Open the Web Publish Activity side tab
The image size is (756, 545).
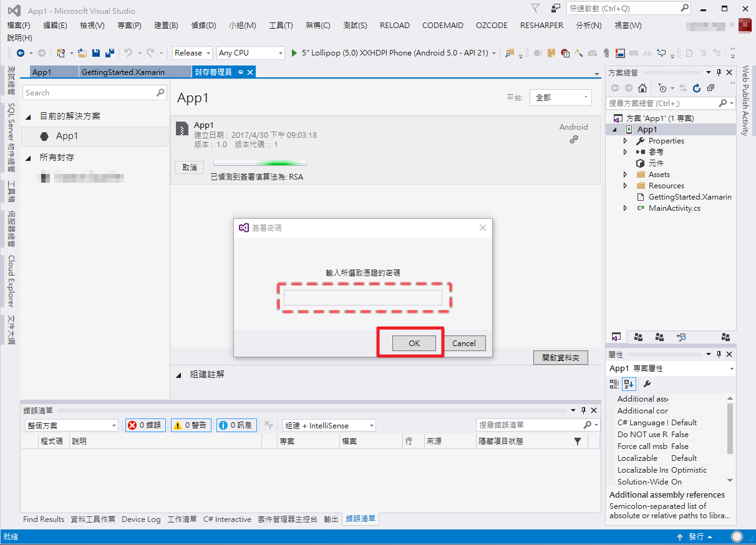[745, 100]
